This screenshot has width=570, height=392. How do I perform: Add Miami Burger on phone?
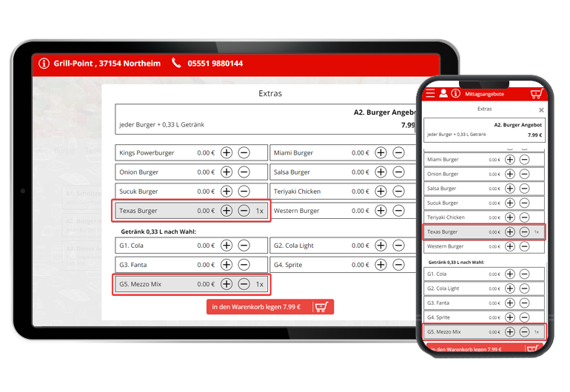point(510,160)
